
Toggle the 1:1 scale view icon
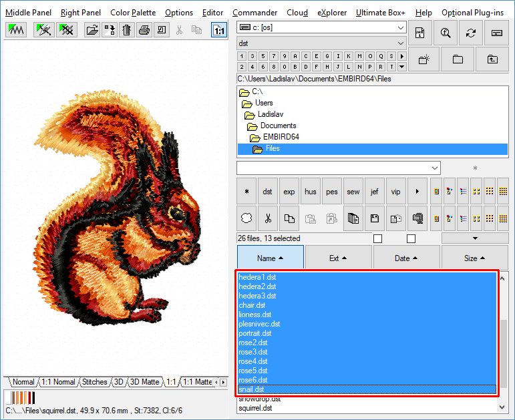pyautogui.click(x=219, y=30)
